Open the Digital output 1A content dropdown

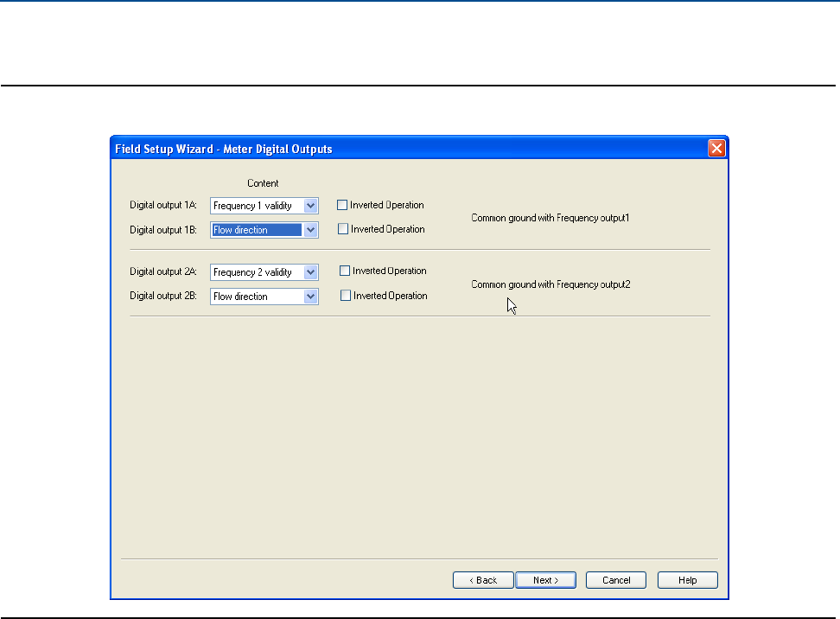pos(311,206)
